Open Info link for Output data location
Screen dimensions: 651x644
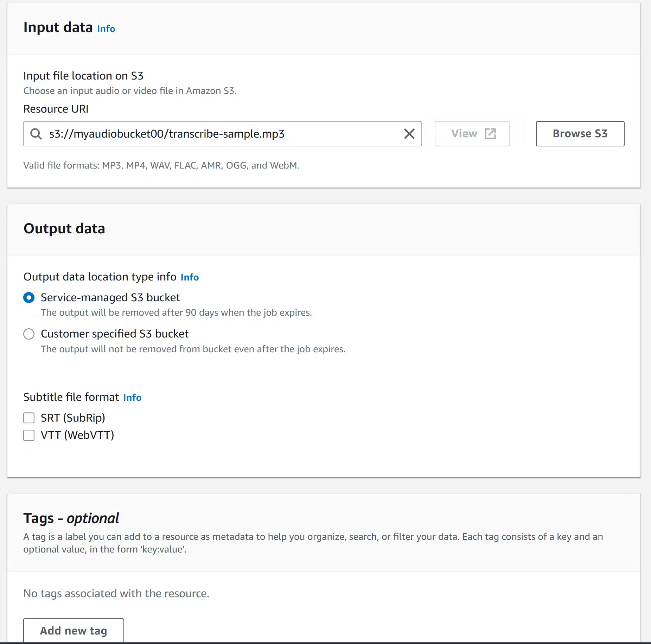[x=190, y=277]
